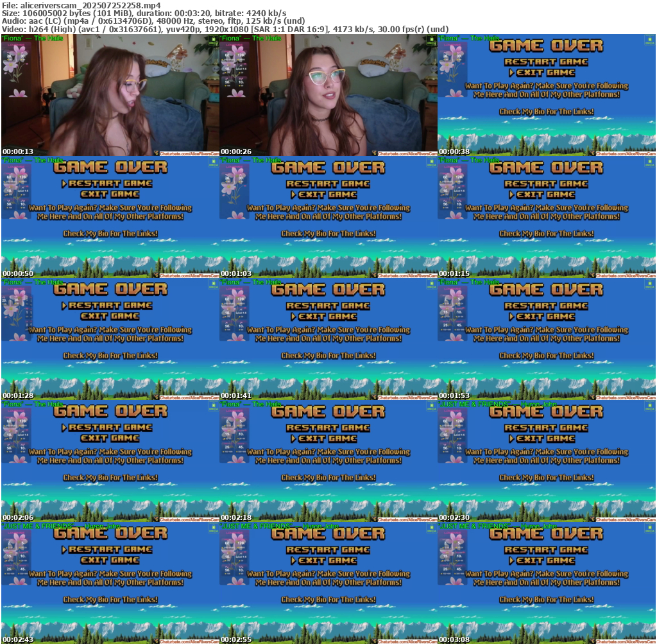Select the Game Over frame at 00:01:41
The width and height of the screenshot is (657, 644).
point(328,339)
